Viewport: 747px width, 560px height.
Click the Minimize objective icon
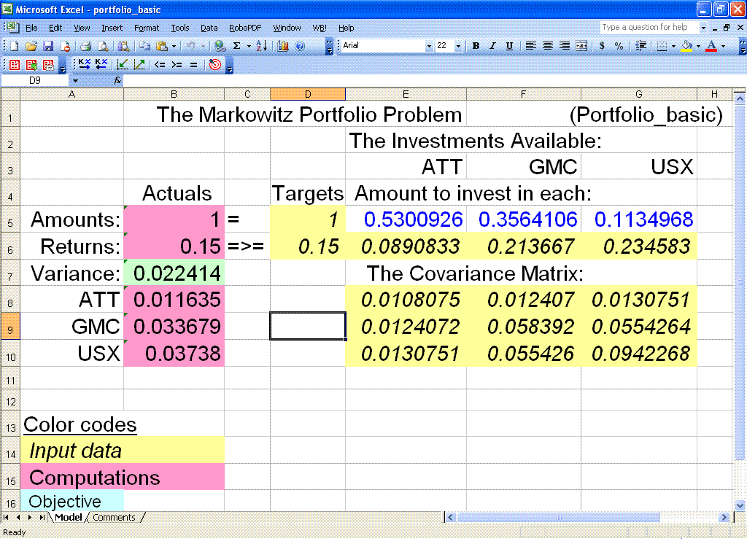[123, 64]
